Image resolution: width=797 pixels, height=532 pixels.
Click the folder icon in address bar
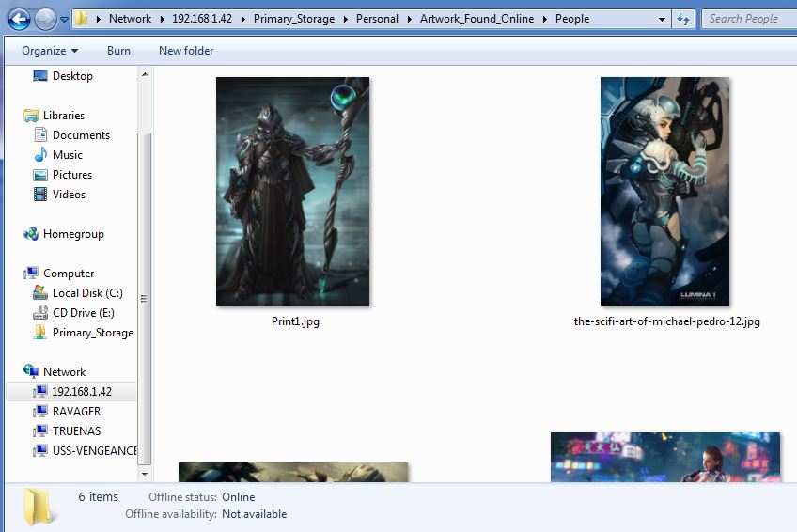point(81,19)
